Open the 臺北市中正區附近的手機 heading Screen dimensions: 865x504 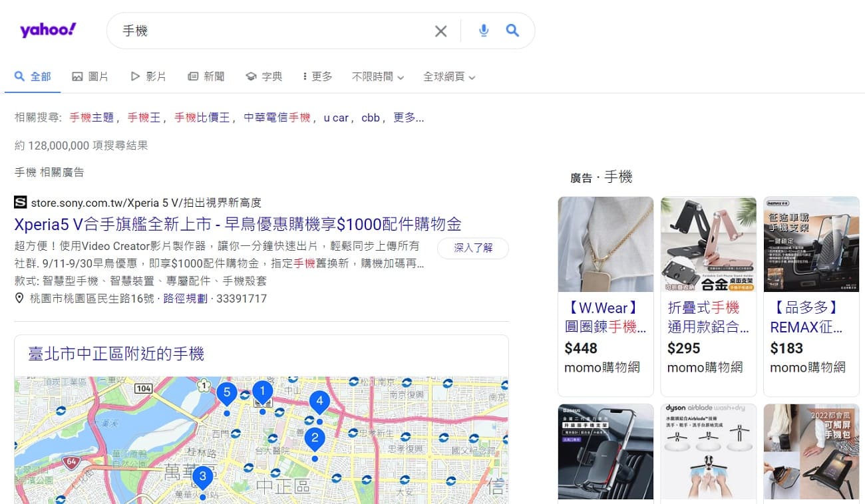[x=116, y=353]
